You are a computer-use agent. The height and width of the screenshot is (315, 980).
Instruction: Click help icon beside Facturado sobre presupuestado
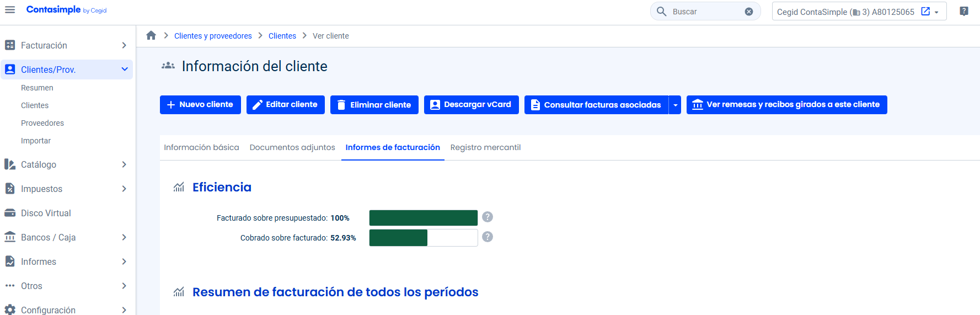487,217
